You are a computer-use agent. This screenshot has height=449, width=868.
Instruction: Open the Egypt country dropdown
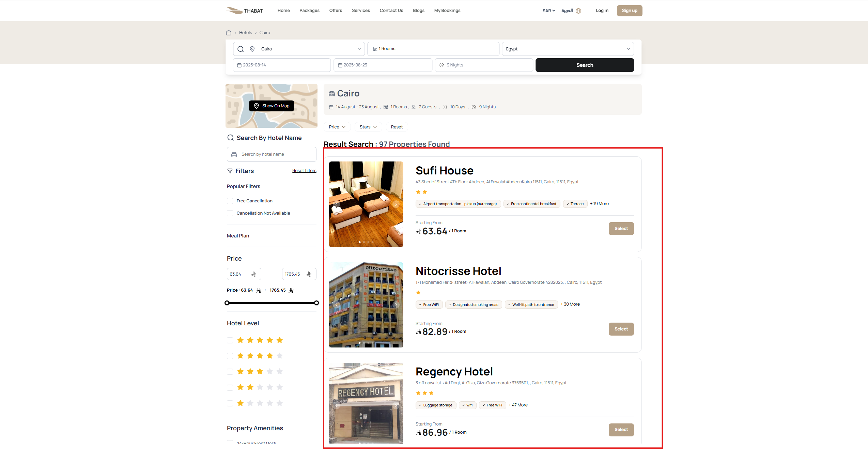point(568,49)
